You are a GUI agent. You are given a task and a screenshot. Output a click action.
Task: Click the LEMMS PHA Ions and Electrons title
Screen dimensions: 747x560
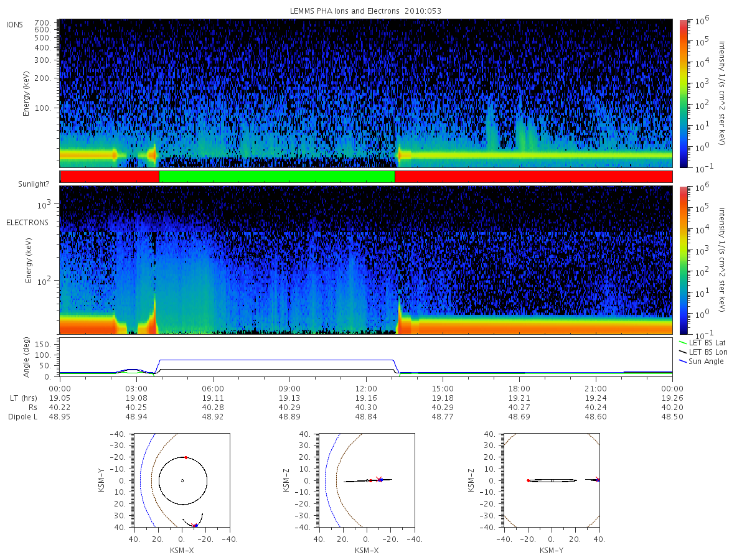[x=366, y=11]
